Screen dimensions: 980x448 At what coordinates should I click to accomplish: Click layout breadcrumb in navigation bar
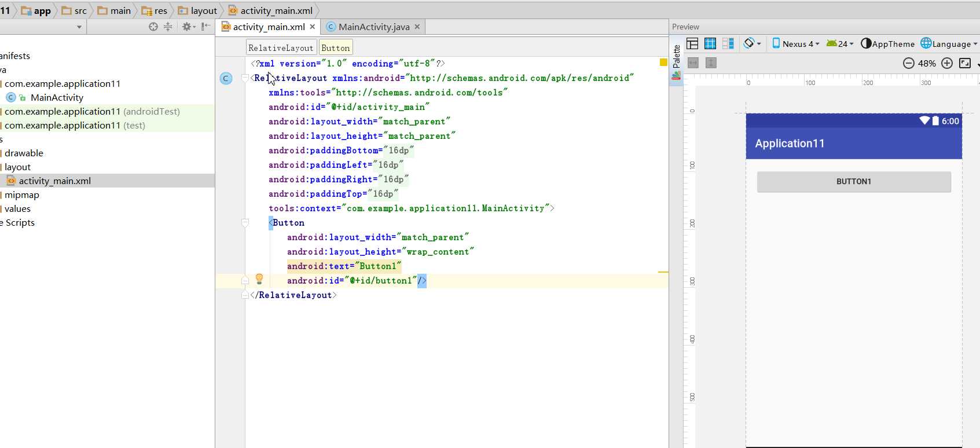tap(197, 10)
